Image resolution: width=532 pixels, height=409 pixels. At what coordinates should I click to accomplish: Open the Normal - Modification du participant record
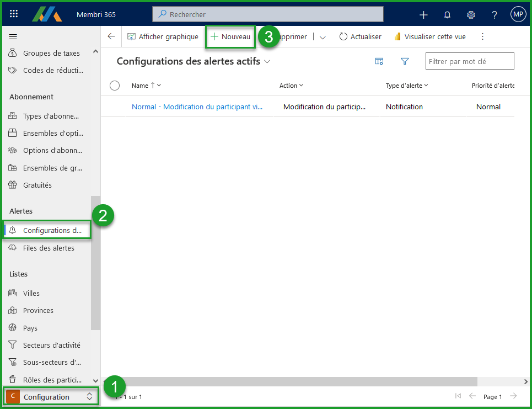click(197, 107)
